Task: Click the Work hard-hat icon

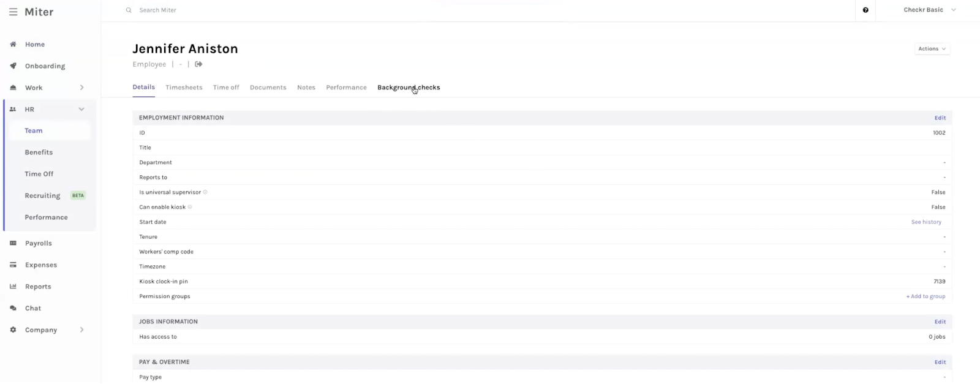Action: pos(13,88)
